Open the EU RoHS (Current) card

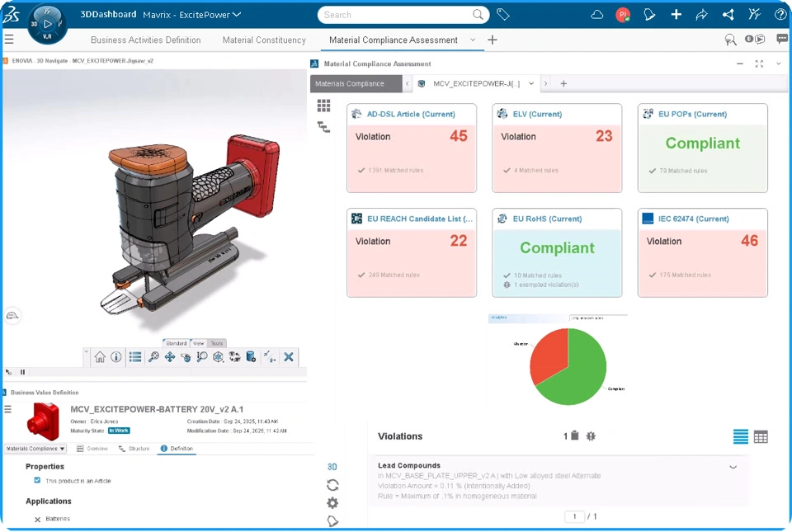557,253
